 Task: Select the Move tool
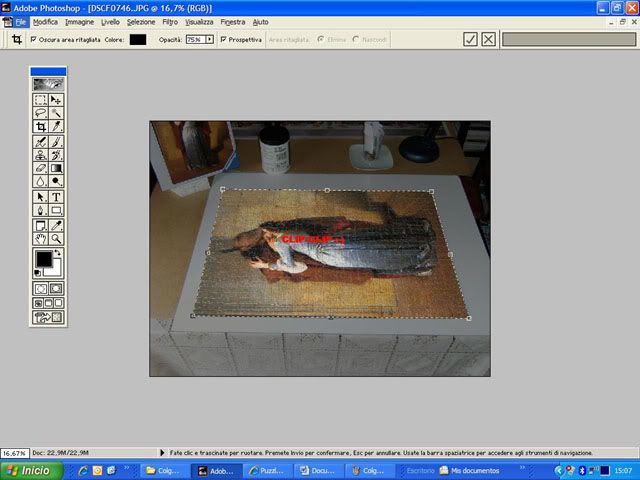56,100
